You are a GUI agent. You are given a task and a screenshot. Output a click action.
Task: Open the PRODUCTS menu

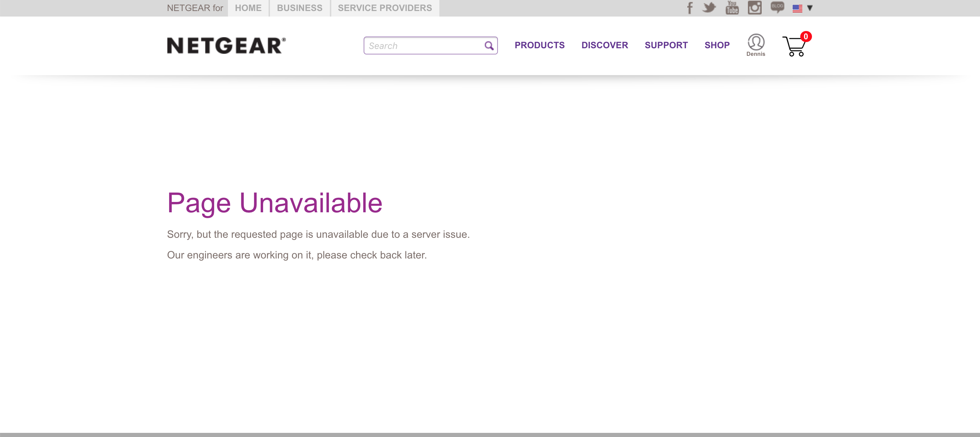point(539,45)
